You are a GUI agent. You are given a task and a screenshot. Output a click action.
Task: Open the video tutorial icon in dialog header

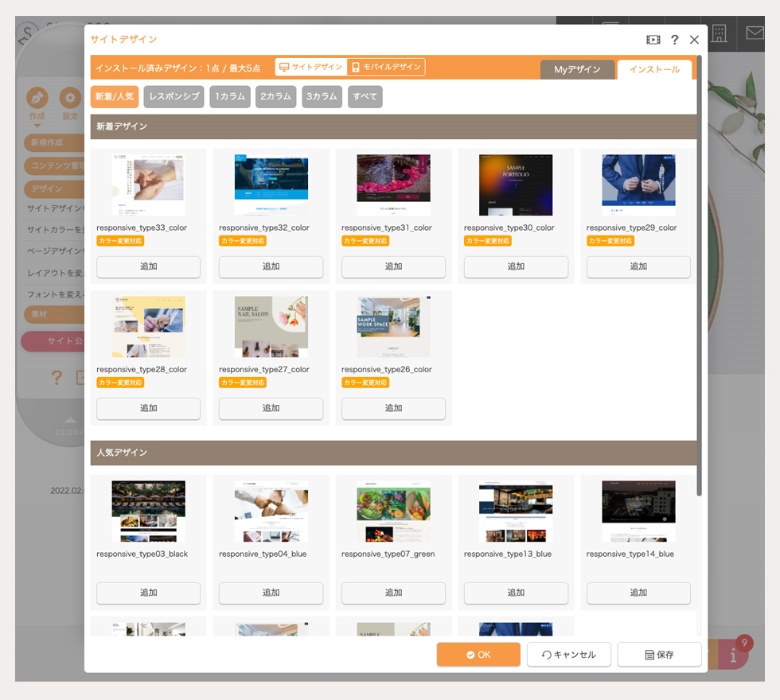tap(653, 40)
